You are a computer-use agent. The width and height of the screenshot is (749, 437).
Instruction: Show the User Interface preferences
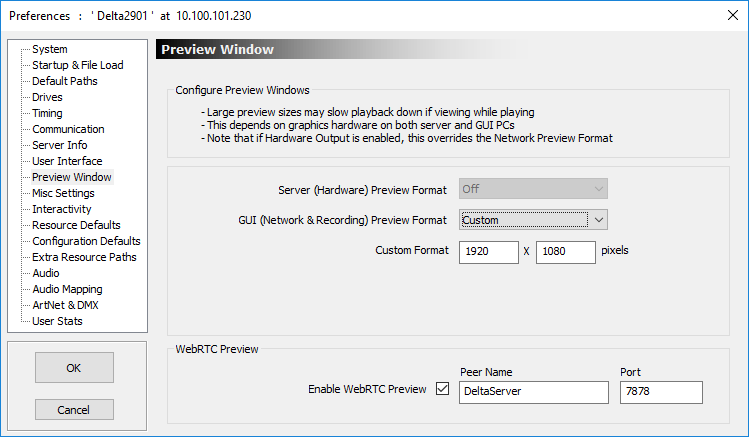pyautogui.click(x=67, y=161)
